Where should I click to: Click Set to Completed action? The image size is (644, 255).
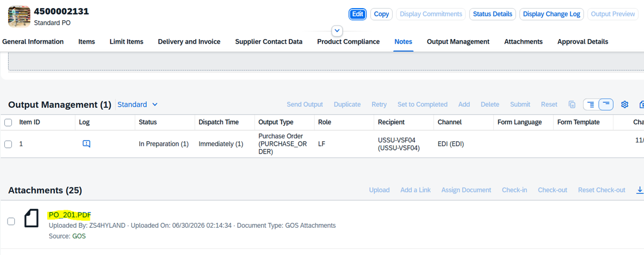click(x=422, y=105)
